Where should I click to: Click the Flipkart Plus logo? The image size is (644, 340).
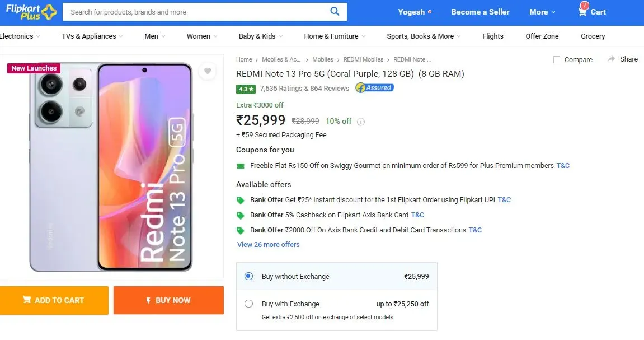[x=31, y=12]
